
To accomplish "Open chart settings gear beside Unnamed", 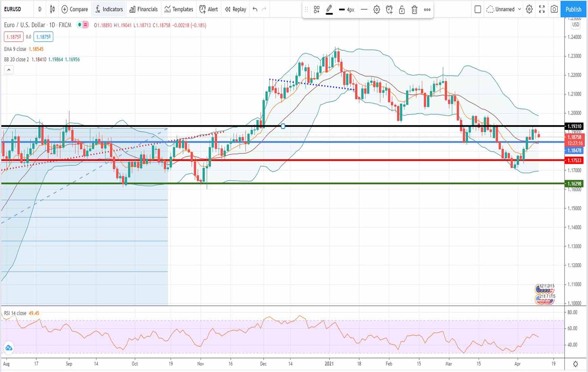I will pyautogui.click(x=529, y=9).
